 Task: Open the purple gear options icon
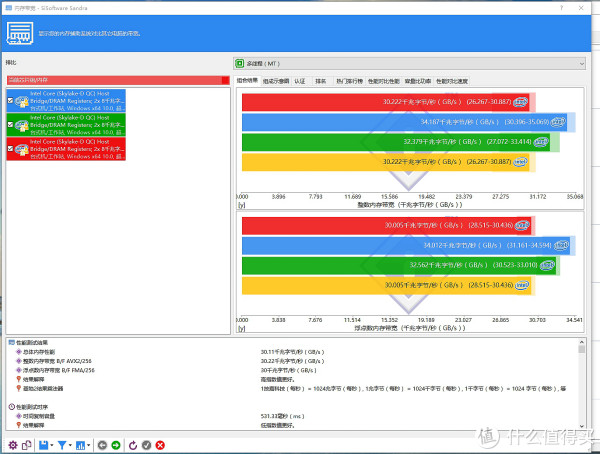[13, 445]
